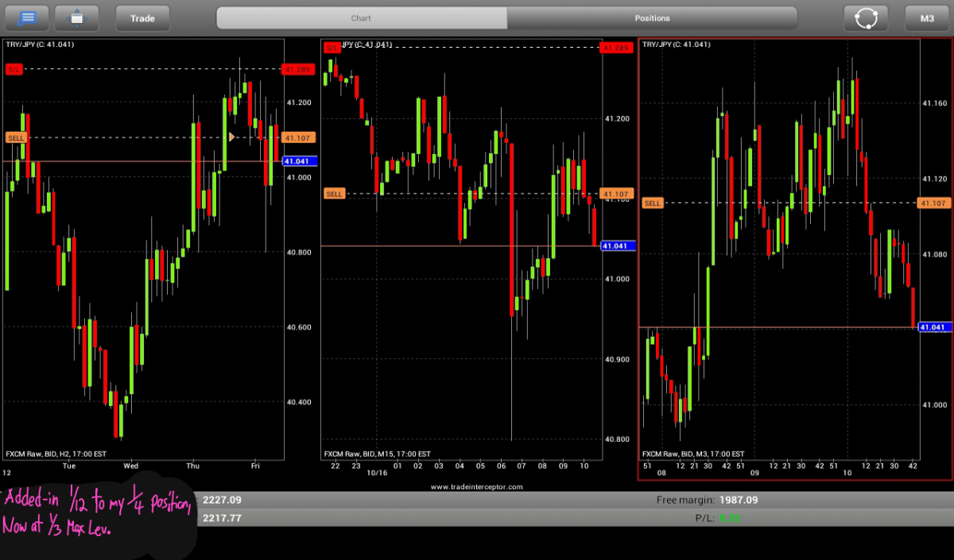Click the Trade button

[x=142, y=17]
